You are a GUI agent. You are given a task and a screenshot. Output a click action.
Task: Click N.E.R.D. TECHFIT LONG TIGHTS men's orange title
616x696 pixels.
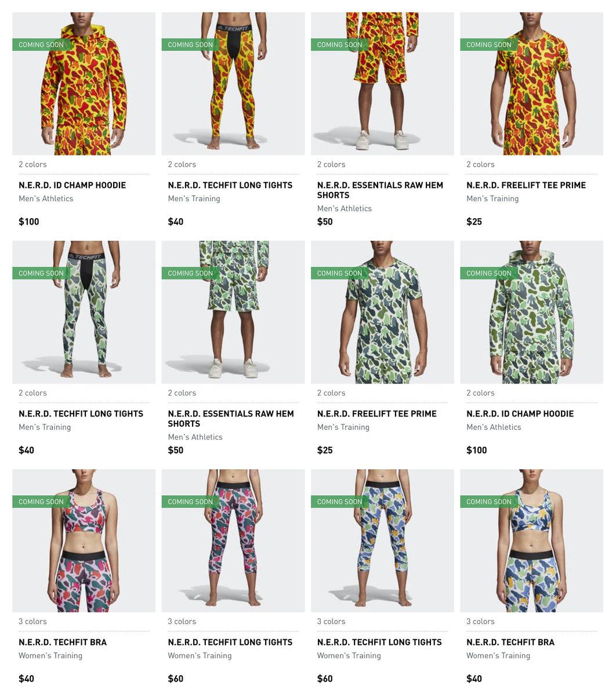(x=230, y=186)
